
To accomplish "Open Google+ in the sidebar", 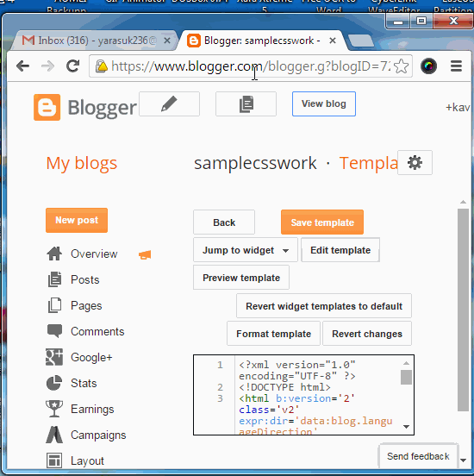I will point(91,357).
